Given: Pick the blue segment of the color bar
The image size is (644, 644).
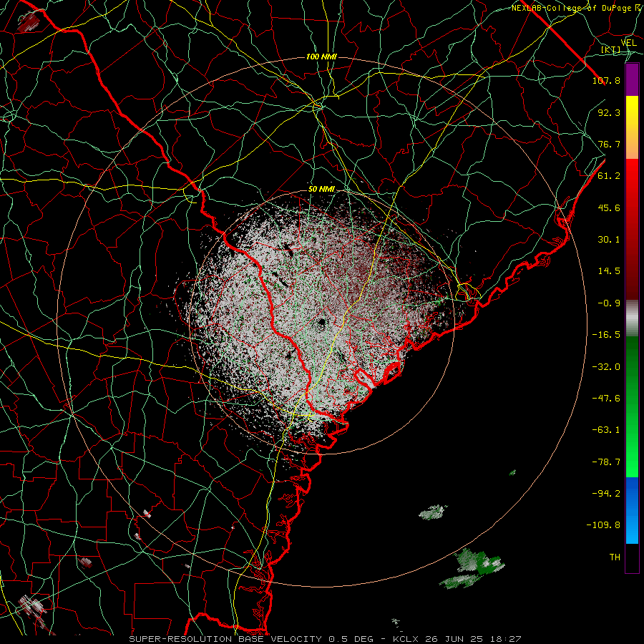Looking at the screenshot, I should tap(632, 510).
